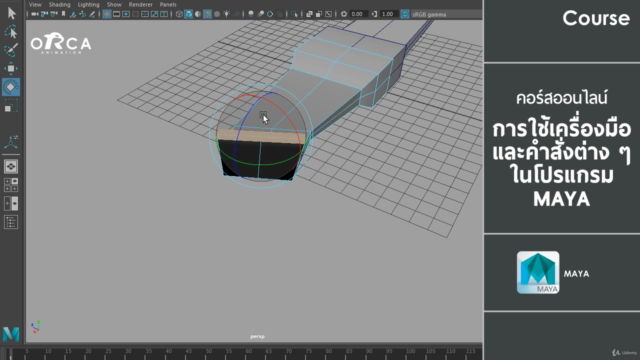This screenshot has width=640, height=360.
Task: Activate the Move tool
Action: 11,68
